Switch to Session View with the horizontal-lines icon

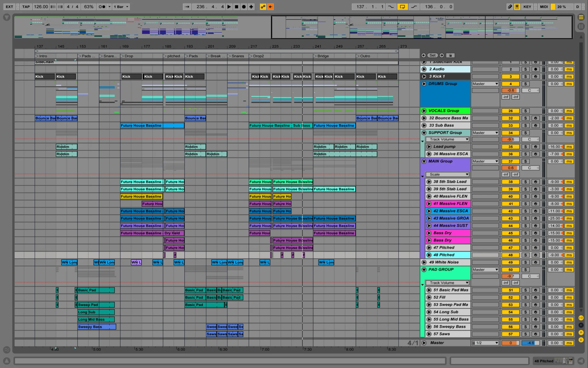coord(581,17)
